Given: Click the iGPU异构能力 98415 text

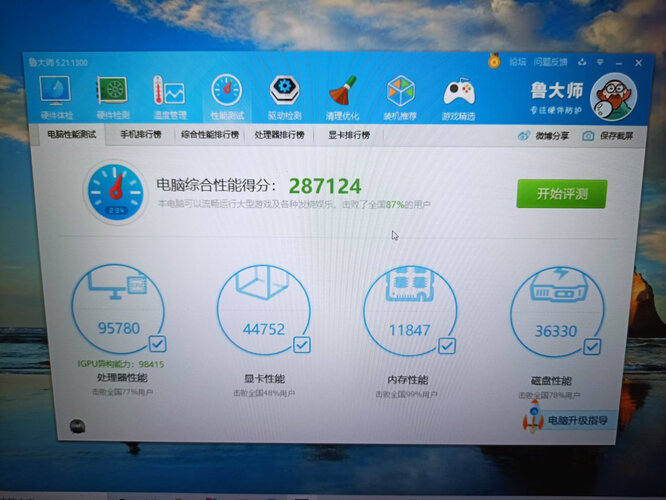Looking at the screenshot, I should pyautogui.click(x=121, y=364).
